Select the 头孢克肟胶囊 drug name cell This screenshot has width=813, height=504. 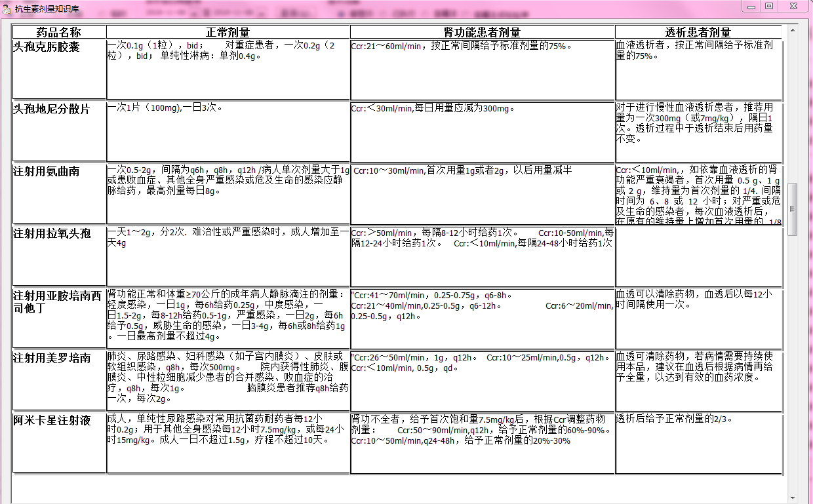(59, 69)
